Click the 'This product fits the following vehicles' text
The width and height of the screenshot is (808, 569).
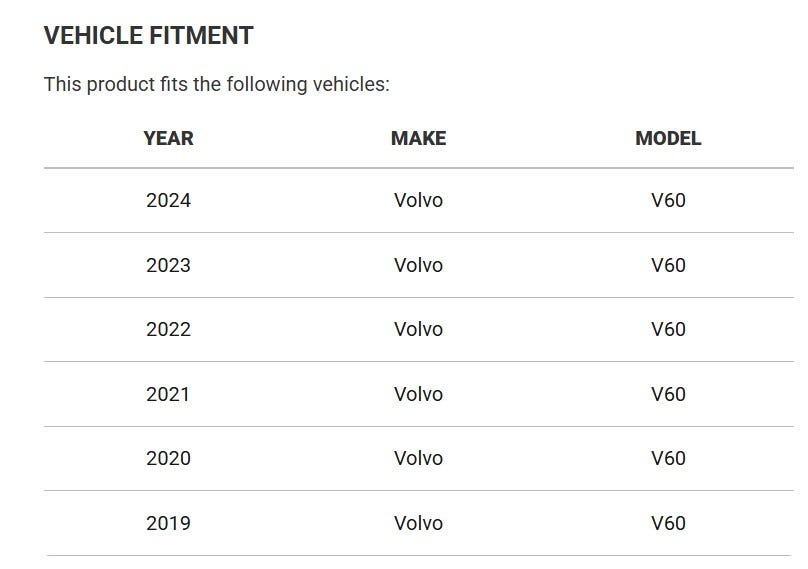pos(217,84)
